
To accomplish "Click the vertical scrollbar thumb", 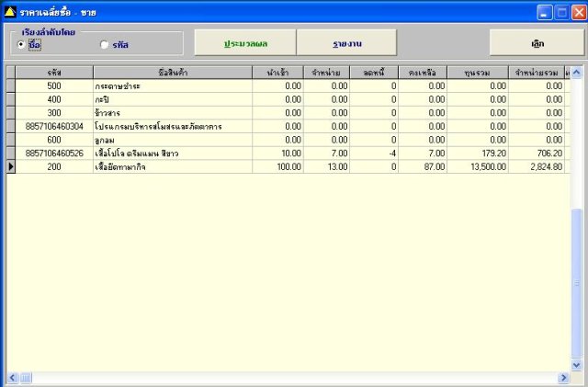I will pos(576,283).
